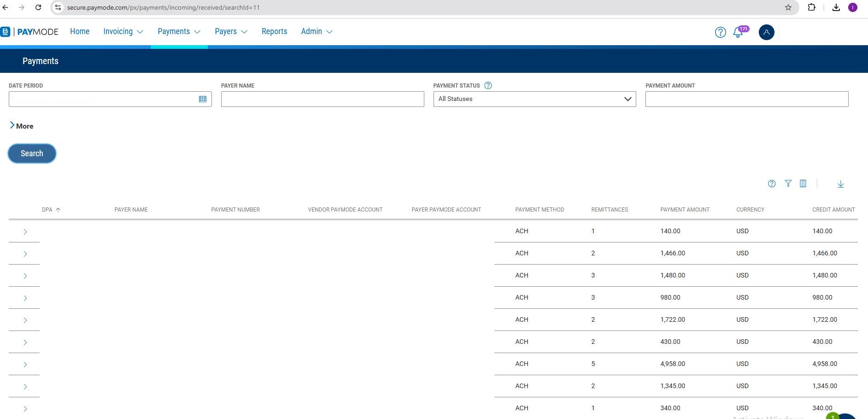868x419 pixels.
Task: Open the Reports page
Action: tap(274, 31)
